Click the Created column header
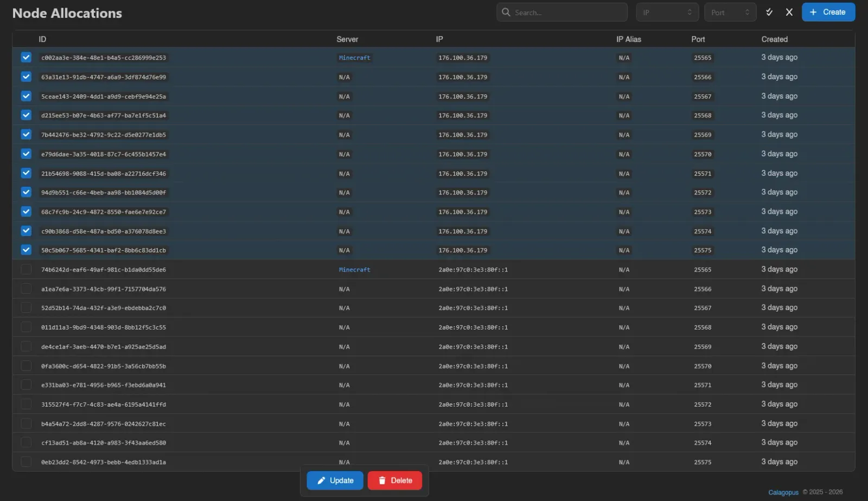 point(775,39)
